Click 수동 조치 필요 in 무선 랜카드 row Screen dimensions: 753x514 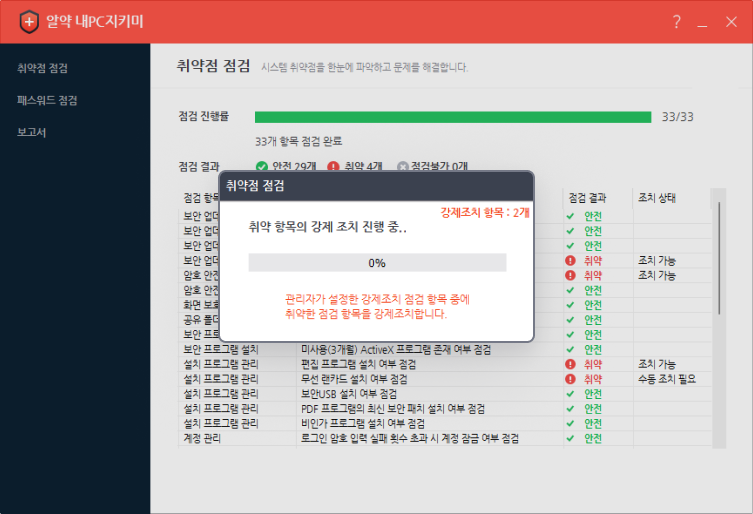click(x=667, y=379)
